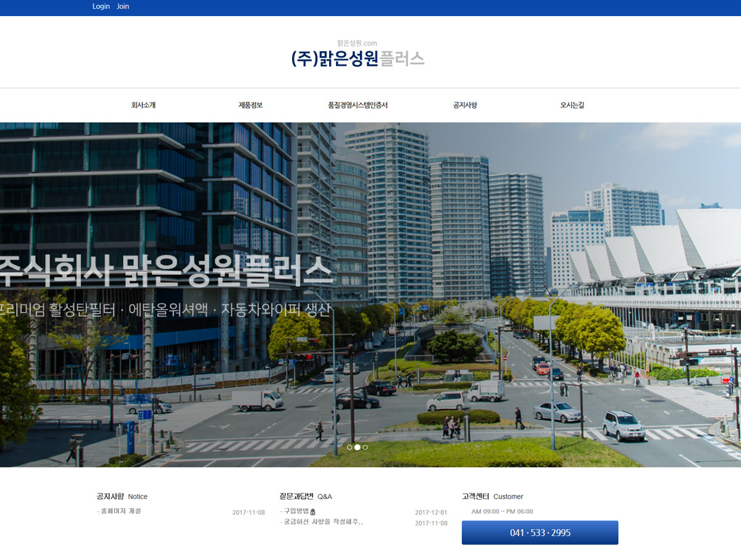Open the 홈페이지 개설 notice post
The height and width of the screenshot is (560, 741).
[121, 511]
